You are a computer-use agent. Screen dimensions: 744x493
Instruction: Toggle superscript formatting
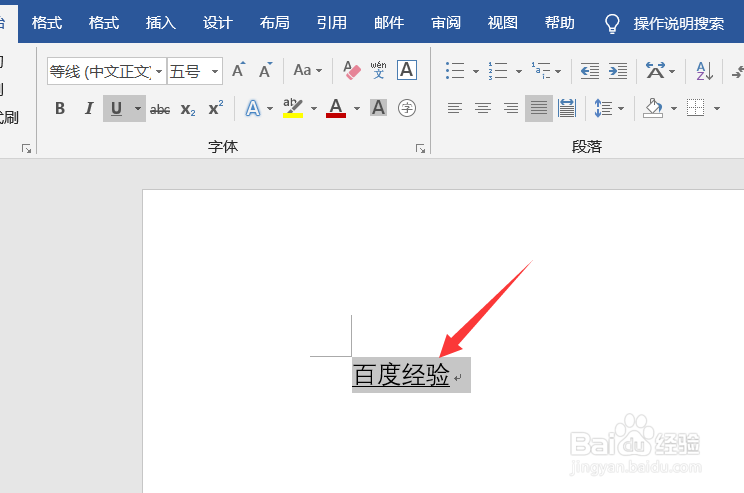216,108
